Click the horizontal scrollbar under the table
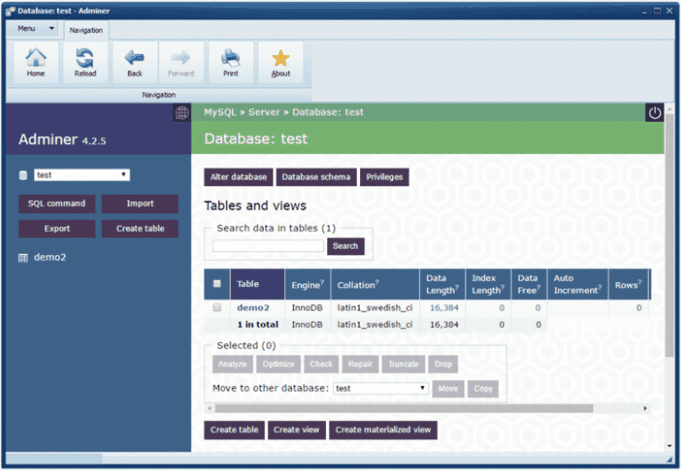 click(x=404, y=408)
